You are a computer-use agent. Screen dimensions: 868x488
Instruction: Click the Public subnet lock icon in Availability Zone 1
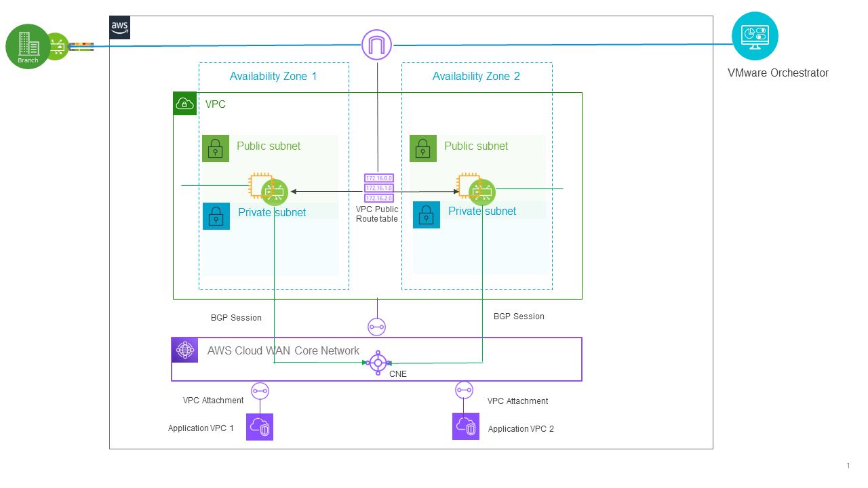tap(216, 148)
